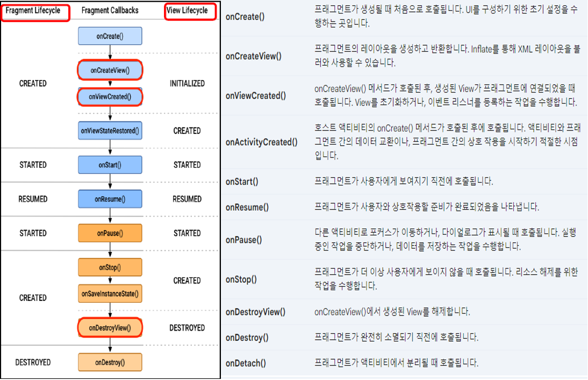588x380 pixels.
Task: Select the onDestroy() box in the flowchart
Action: 110,362
